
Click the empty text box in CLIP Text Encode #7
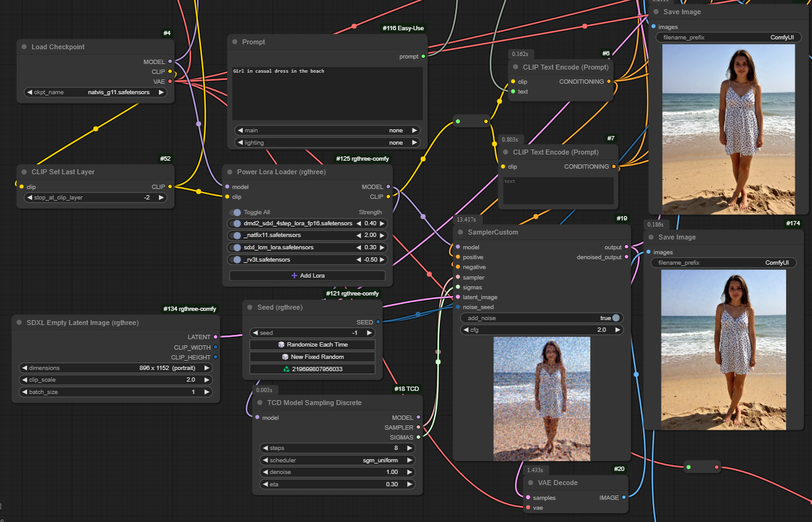click(x=558, y=191)
